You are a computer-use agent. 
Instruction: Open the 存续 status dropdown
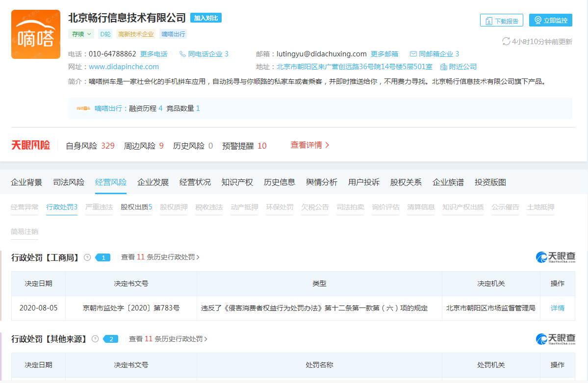[x=81, y=34]
